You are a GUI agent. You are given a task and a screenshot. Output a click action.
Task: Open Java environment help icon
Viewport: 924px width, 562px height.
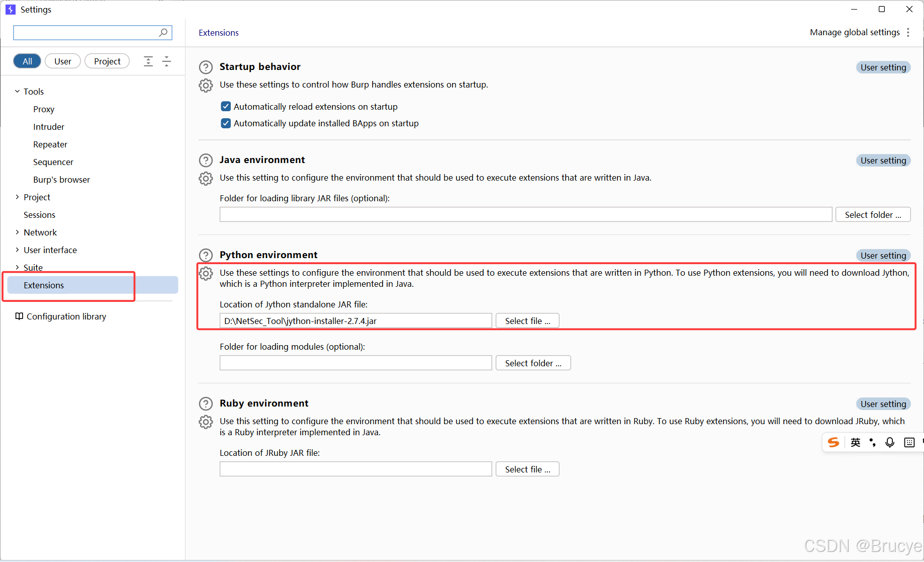point(206,160)
